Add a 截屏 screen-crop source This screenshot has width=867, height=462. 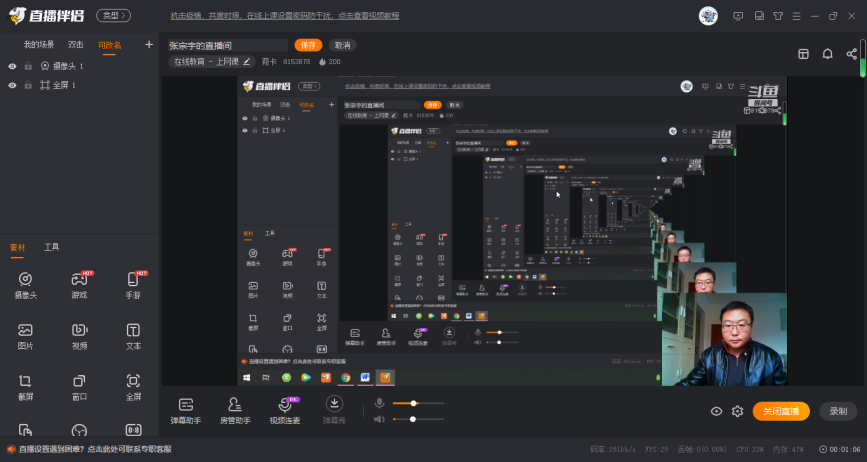point(25,387)
